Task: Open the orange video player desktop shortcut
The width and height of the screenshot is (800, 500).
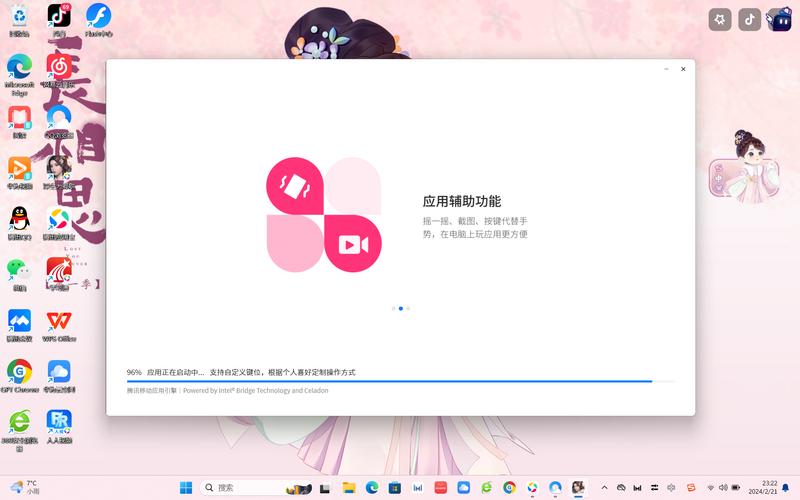Action: [x=19, y=172]
